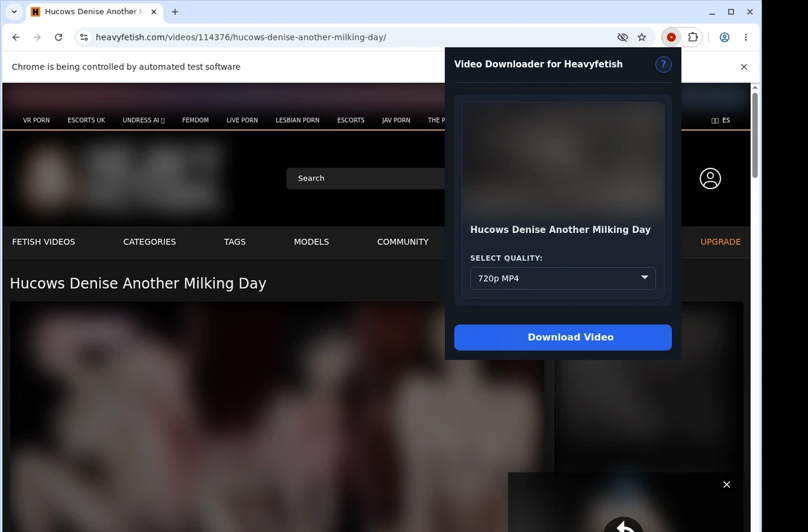This screenshot has height=532, width=808.
Task: Go back to previous page
Action: coord(16,38)
